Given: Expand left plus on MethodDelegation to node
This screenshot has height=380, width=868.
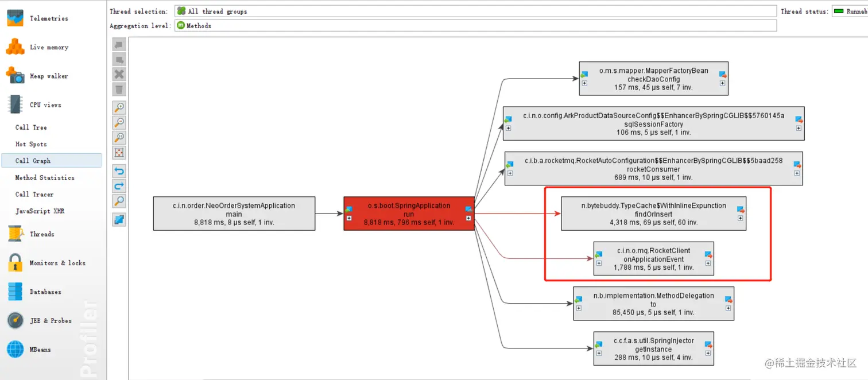Looking at the screenshot, I should (x=578, y=308).
